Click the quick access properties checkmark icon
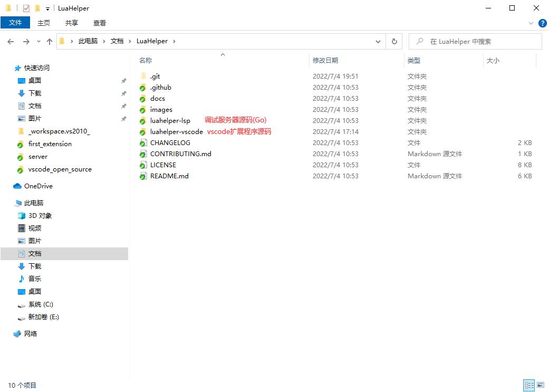 click(x=26, y=8)
